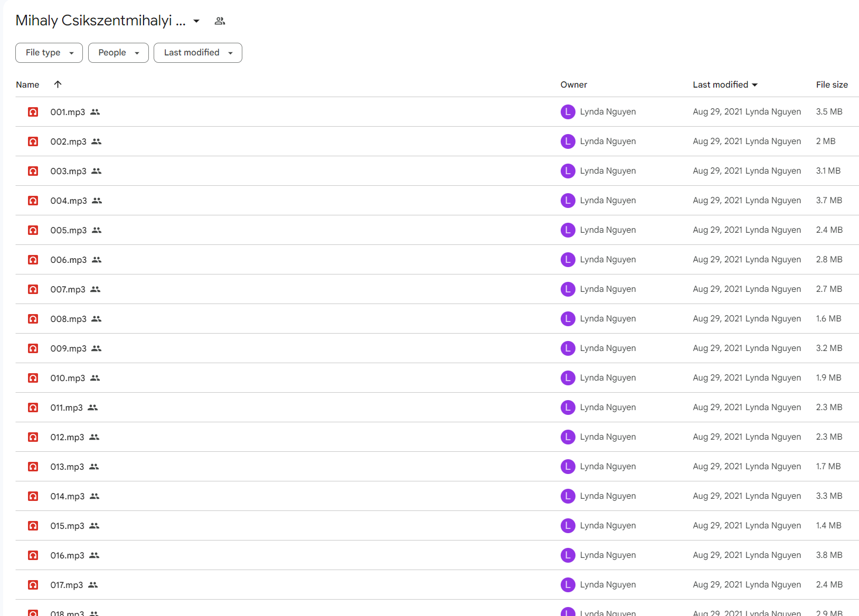Click the shared icon beside 014.mp3

click(95, 496)
